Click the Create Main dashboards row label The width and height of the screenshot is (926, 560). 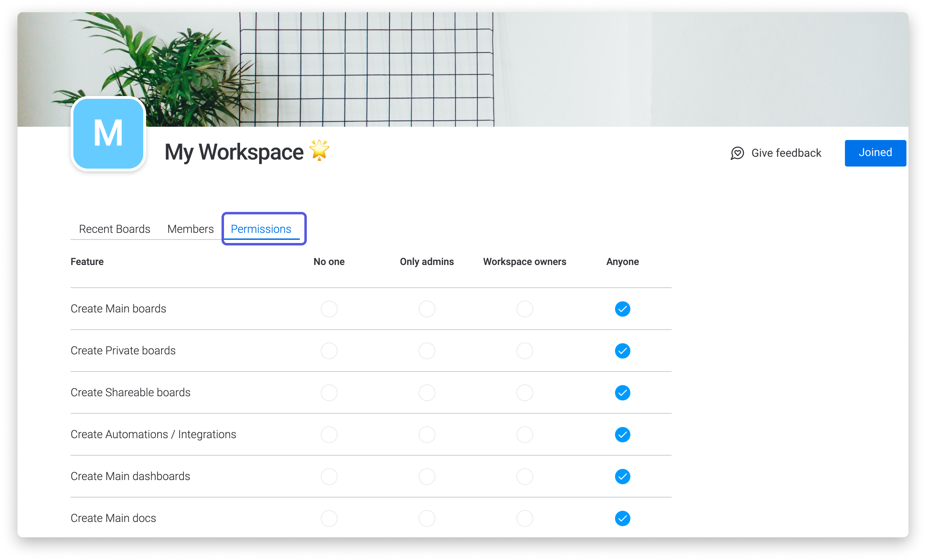pyautogui.click(x=130, y=476)
